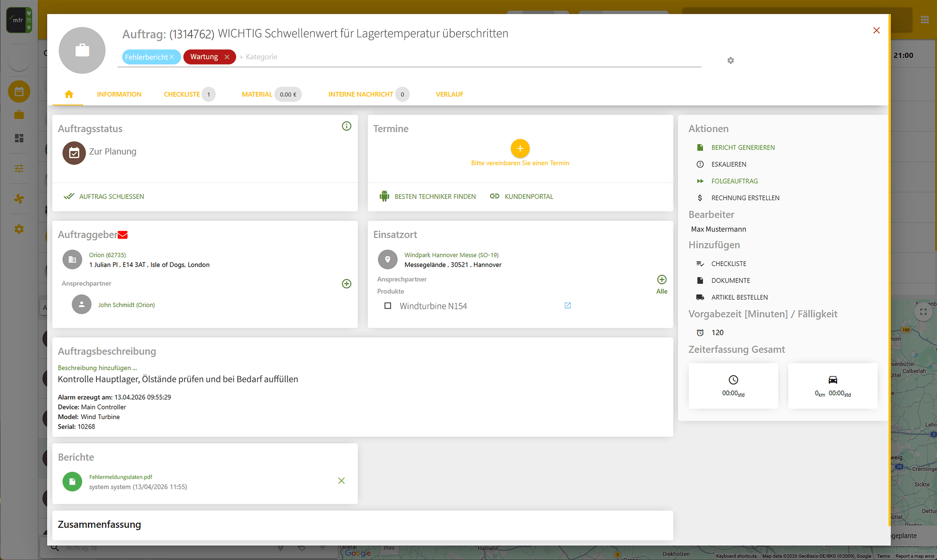This screenshot has height=560, width=937.
Task: Click the John Schmidt contact avatar
Action: (82, 304)
